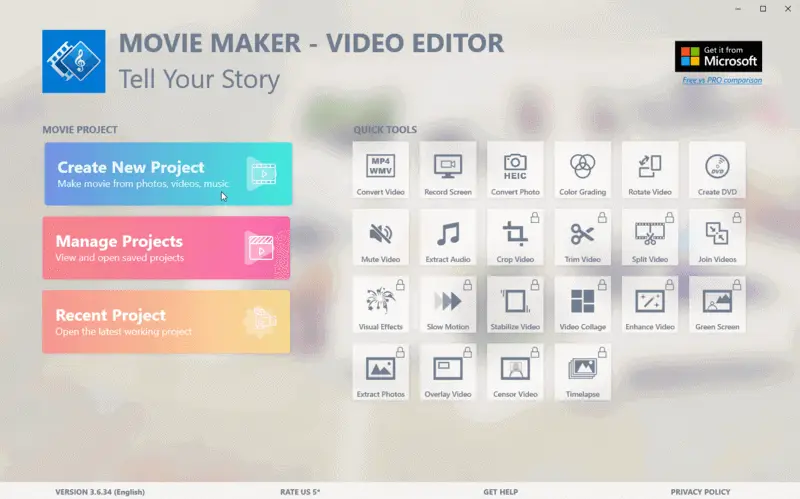The width and height of the screenshot is (800, 499).
Task: Open GET HELP in the footer
Action: 501,492
